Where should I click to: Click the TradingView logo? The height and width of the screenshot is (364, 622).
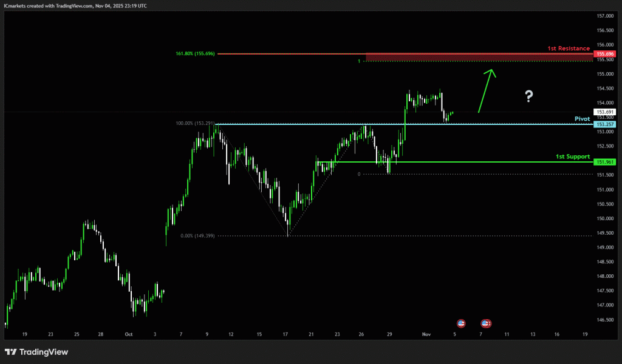point(36,352)
